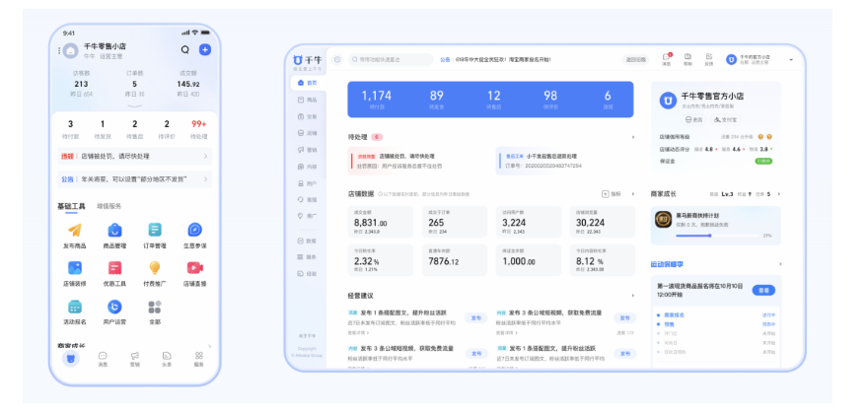Open 订单管理 icon on mobile
The height and width of the screenshot is (413, 868).
155,230
